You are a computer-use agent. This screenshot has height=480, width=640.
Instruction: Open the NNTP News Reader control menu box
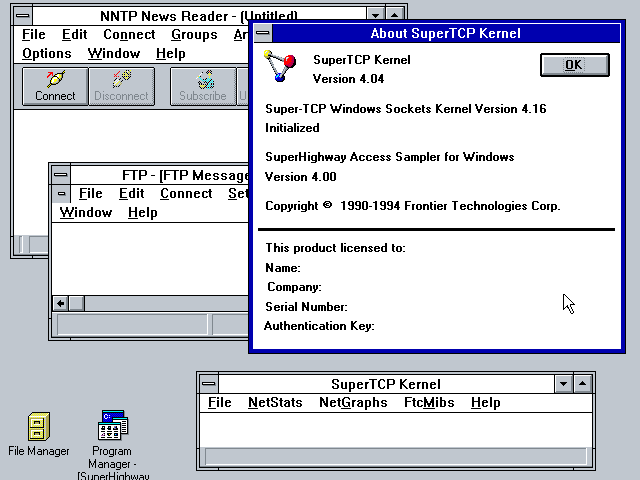point(23,16)
